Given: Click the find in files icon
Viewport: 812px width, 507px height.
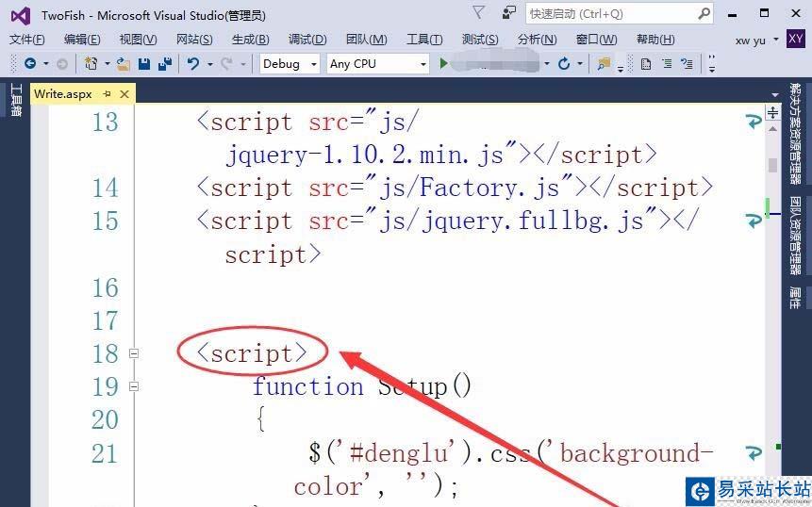Looking at the screenshot, I should point(603,64).
